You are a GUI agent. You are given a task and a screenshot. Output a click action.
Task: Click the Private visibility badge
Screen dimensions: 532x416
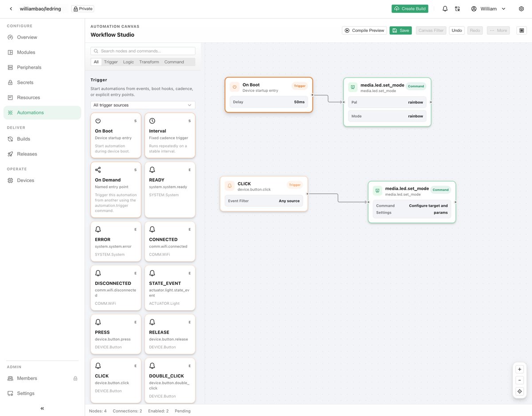pos(82,9)
